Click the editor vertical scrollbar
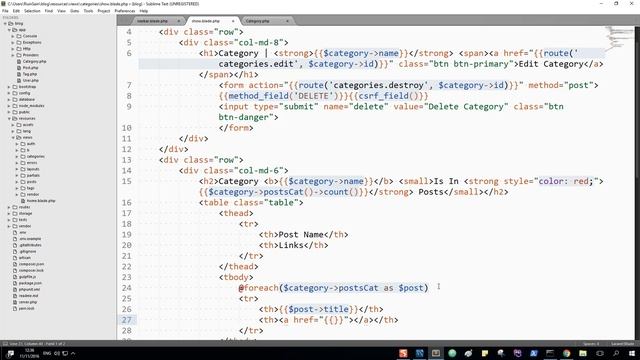 [x=637, y=183]
